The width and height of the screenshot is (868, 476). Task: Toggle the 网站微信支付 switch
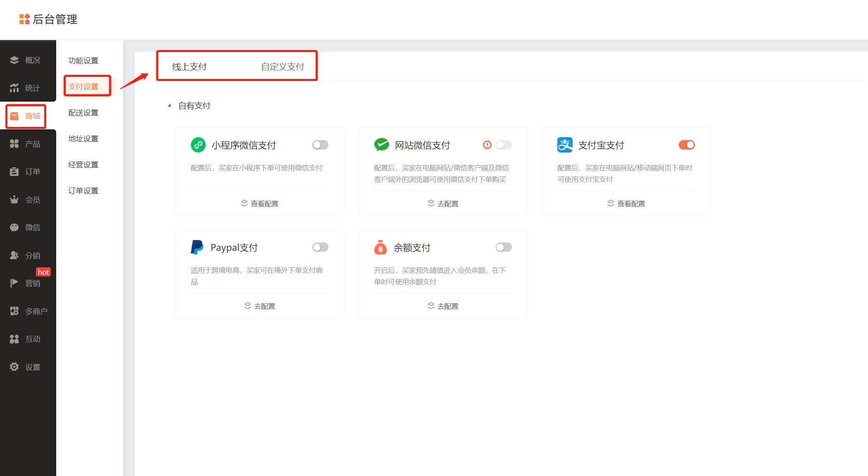[x=504, y=145]
